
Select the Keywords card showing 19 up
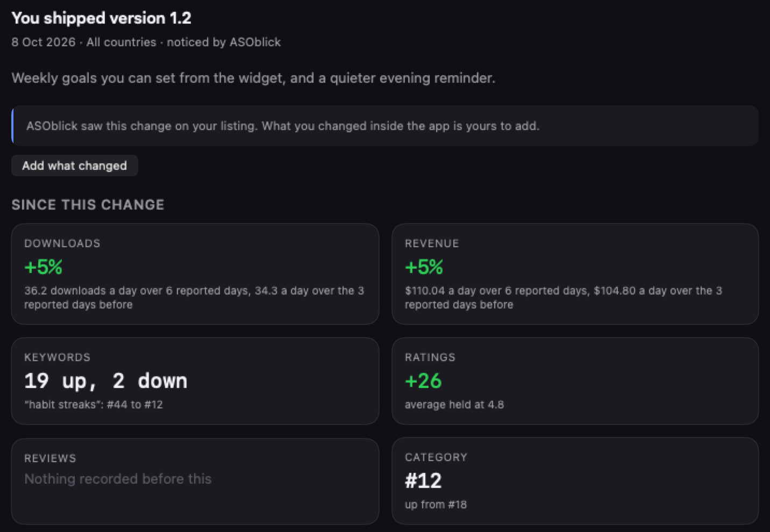(195, 381)
